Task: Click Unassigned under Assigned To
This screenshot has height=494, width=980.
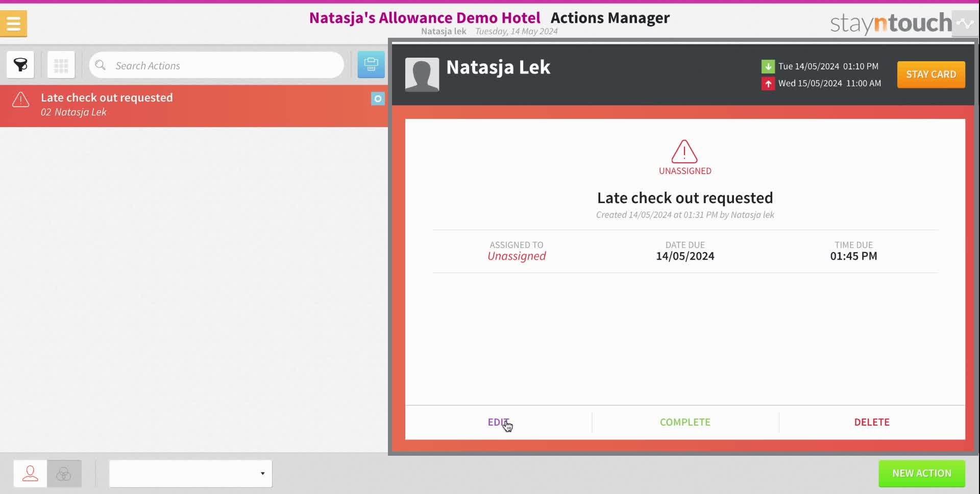Action: [517, 256]
